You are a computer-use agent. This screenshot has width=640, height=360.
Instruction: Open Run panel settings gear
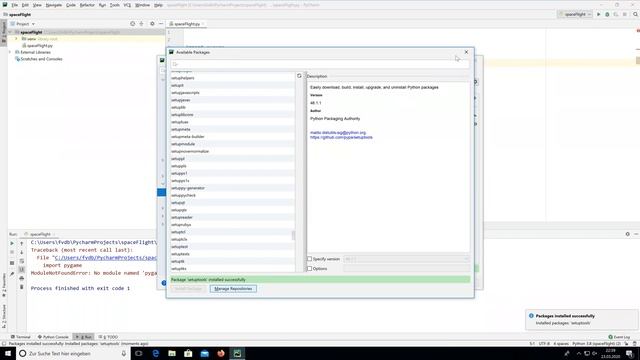pos(627,234)
